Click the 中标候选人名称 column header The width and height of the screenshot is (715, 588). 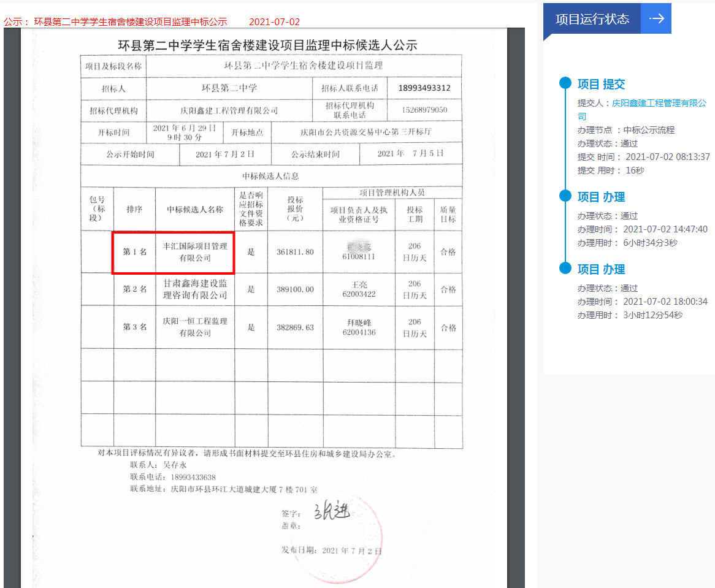tap(195, 209)
